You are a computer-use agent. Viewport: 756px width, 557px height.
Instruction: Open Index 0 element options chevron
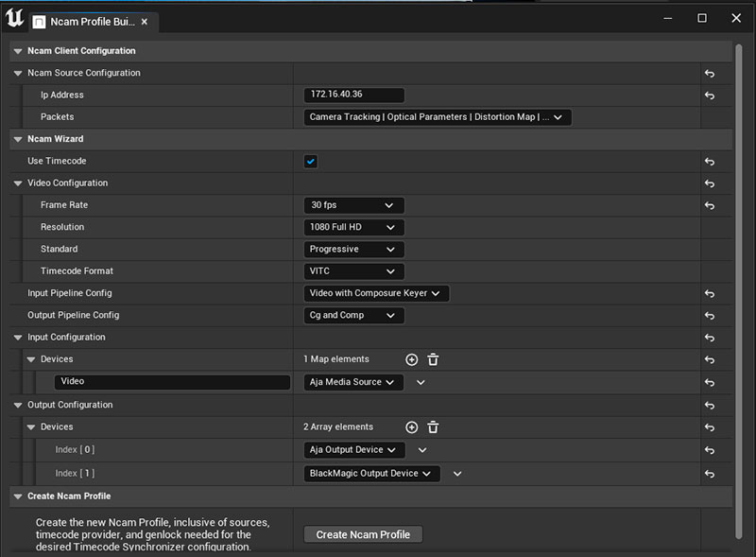click(422, 450)
